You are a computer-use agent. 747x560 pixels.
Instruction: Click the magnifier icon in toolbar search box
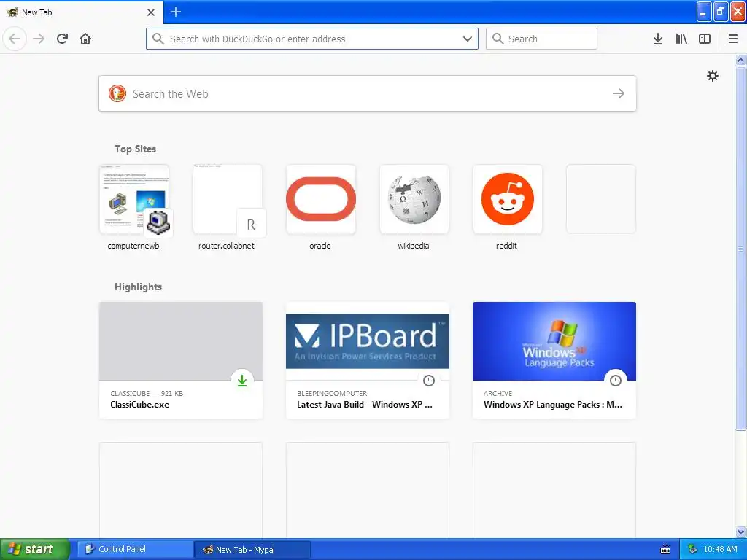(x=498, y=39)
